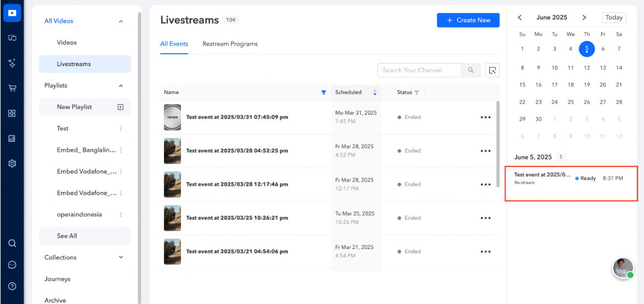Click thumbnail of 2025/03/31 07:45:09 pm event
Screen dimensions: 644x304
click(172, 117)
